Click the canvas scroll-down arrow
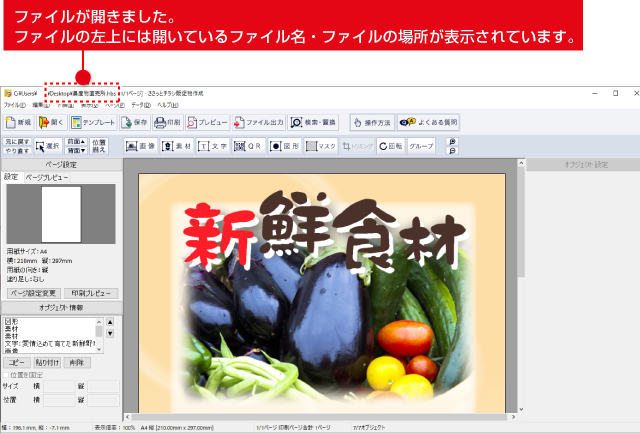640x434 pixels. (x=521, y=409)
